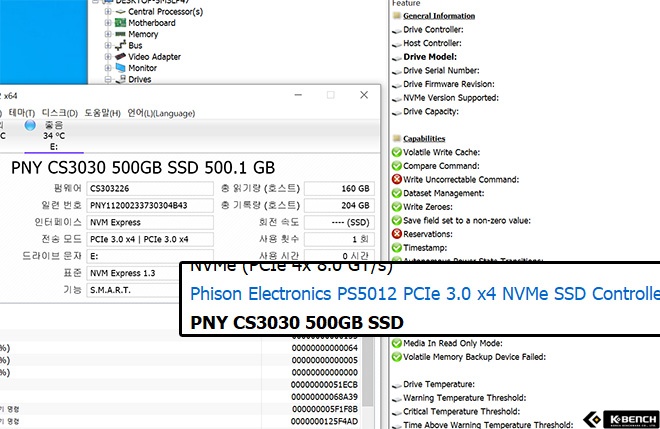The width and height of the screenshot is (660, 429).
Task: Click the SMART raw value 000000125F4AD
Action: click(x=324, y=421)
